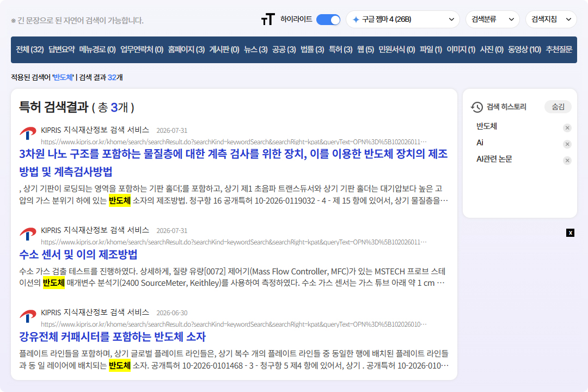Click the 수소 가스 검출 테스트 snippet text
This screenshot has width=588, height=392.
pos(232,277)
